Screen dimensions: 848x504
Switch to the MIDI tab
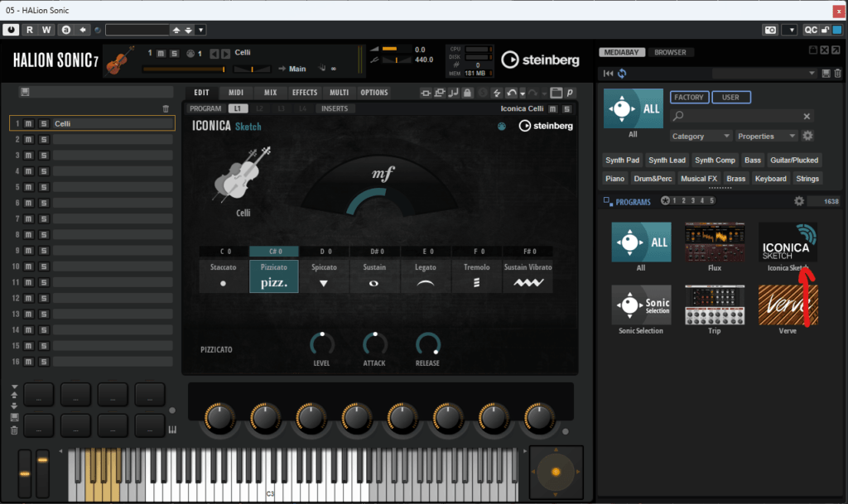pyautogui.click(x=236, y=93)
